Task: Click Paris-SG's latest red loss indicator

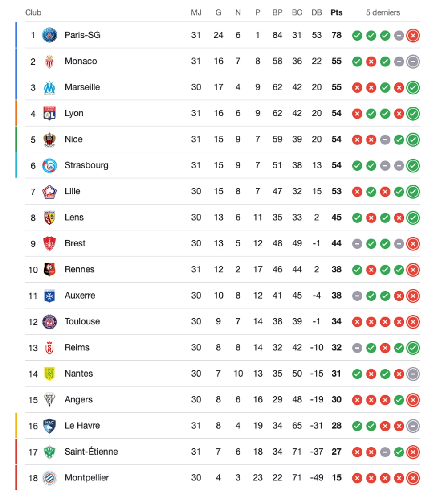Action: [413, 36]
